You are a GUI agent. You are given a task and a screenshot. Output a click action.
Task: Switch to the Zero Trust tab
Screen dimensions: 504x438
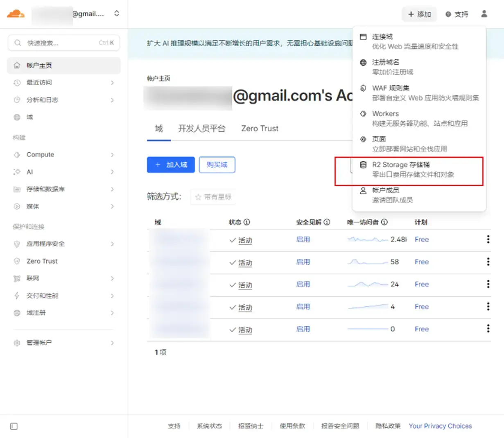click(260, 129)
